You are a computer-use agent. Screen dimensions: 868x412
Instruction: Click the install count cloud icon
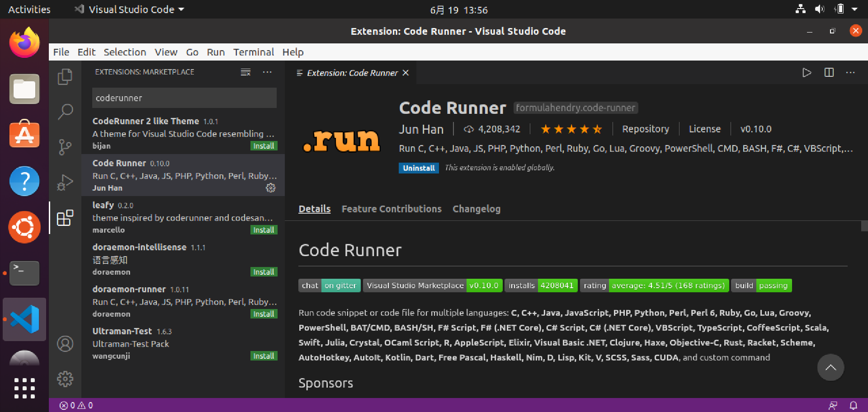click(x=469, y=129)
